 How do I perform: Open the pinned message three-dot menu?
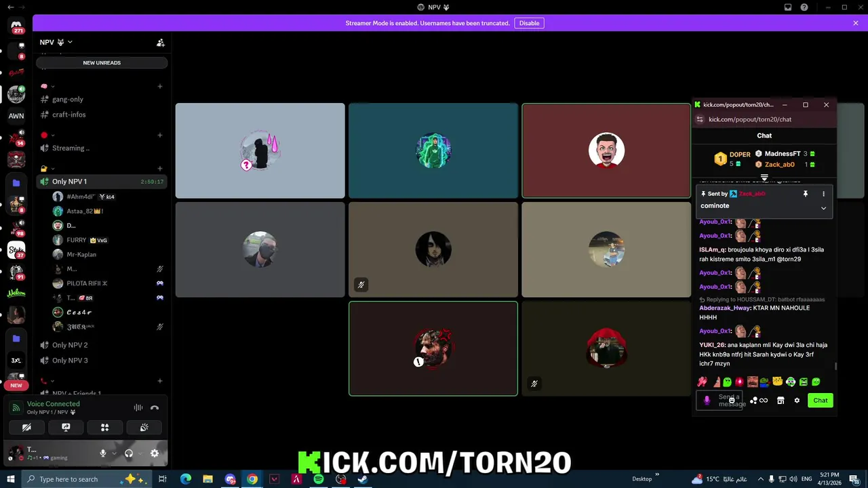pyautogui.click(x=823, y=194)
